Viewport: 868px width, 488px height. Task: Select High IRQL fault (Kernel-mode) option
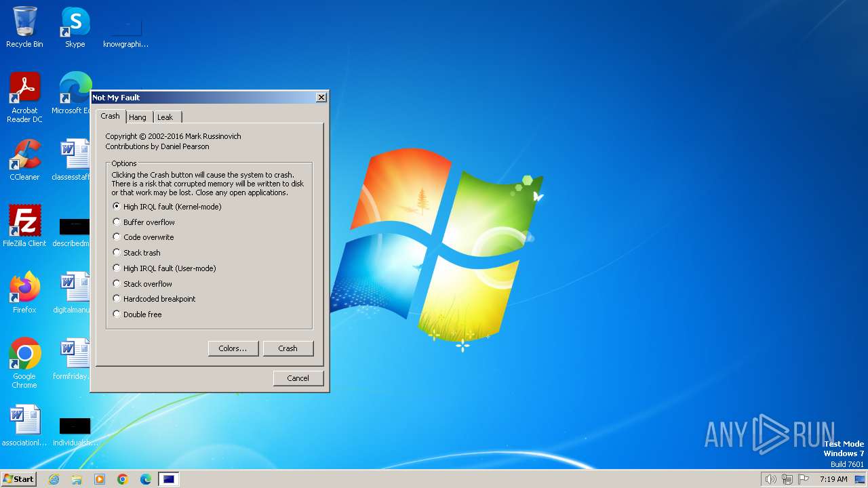(167, 207)
